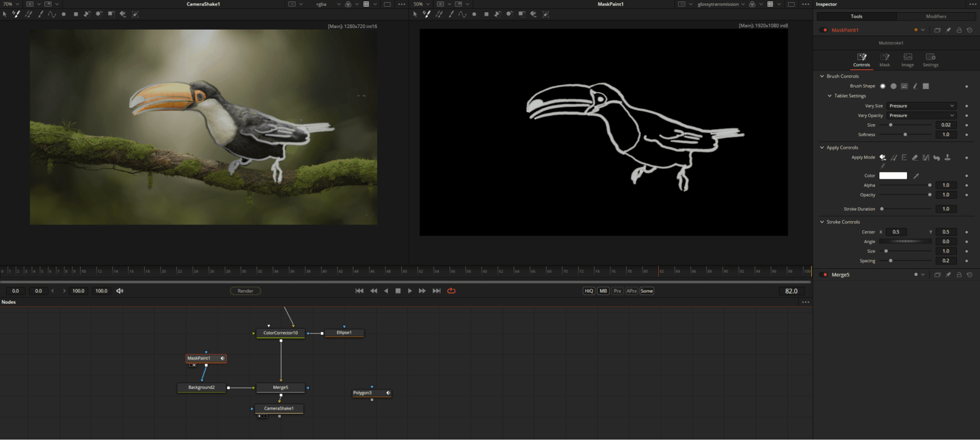This screenshot has height=440, width=980.
Task: Lock the Merge5 tool controls
Action: (959, 275)
